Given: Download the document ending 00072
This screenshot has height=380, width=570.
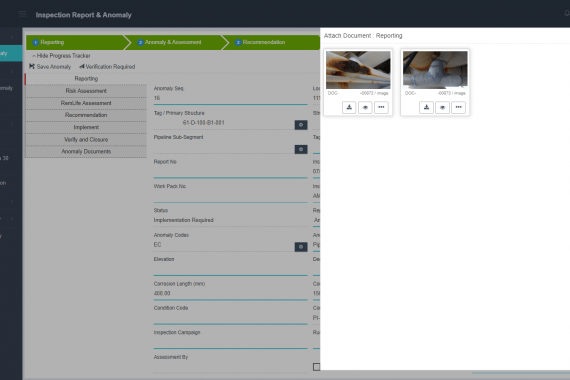Looking at the screenshot, I should [349, 107].
